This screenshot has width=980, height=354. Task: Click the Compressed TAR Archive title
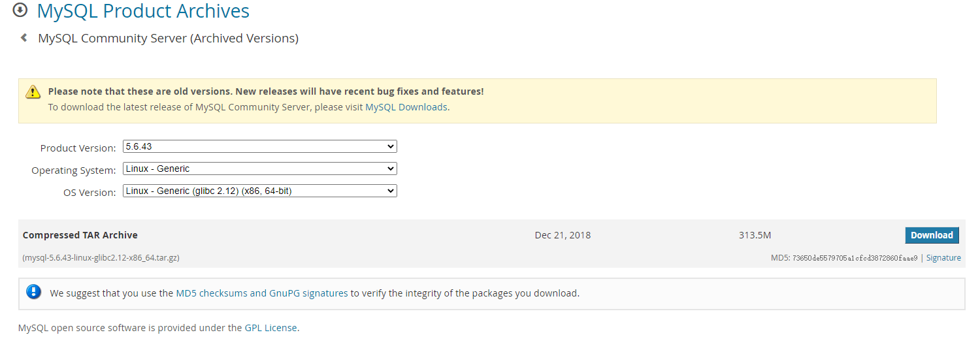click(80, 235)
